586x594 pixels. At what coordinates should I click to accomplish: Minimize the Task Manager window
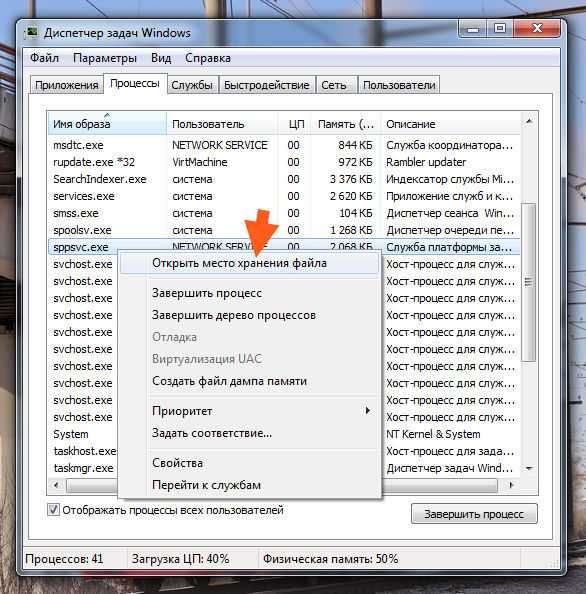(x=472, y=29)
